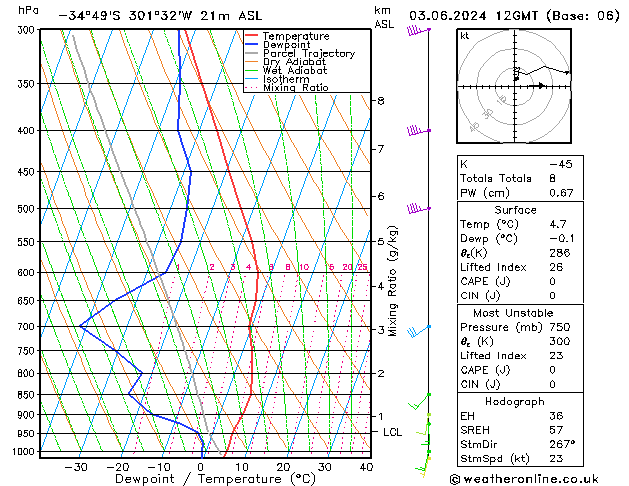629x486 pixels.
Task: Click the Isotherm legend label
Action: click(x=286, y=79)
